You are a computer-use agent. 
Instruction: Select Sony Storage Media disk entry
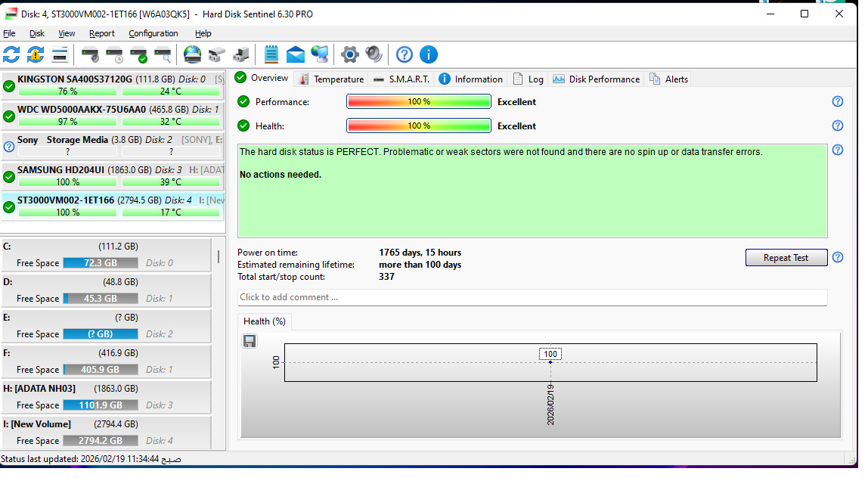coord(113,146)
